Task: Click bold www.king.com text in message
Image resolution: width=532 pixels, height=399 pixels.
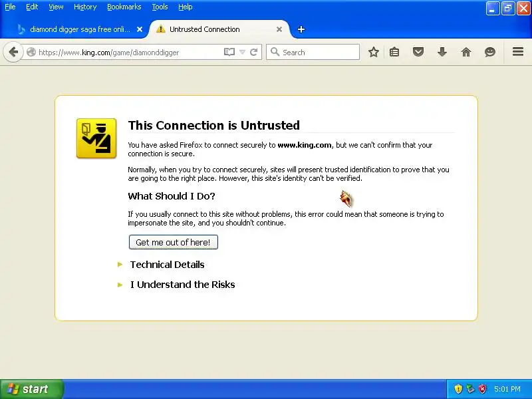Action: click(x=305, y=145)
